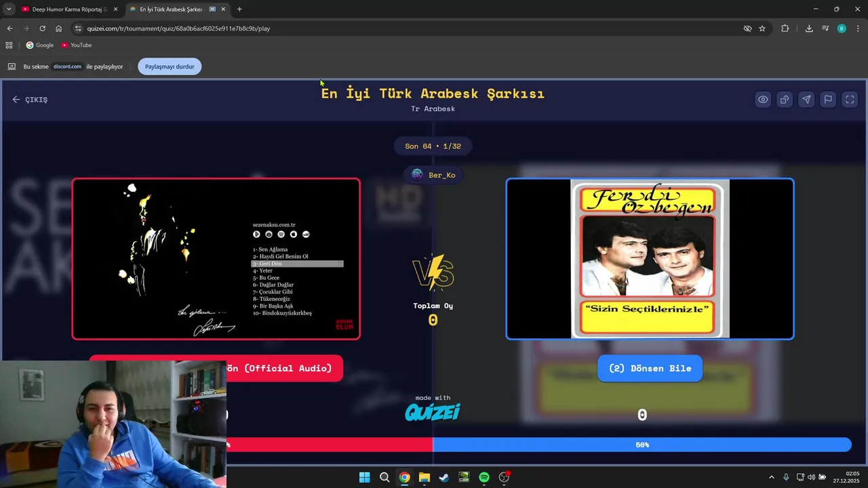The width and height of the screenshot is (868, 488).
Task: Click 'Son 64 • 1/32' round indicator
Action: [433, 146]
